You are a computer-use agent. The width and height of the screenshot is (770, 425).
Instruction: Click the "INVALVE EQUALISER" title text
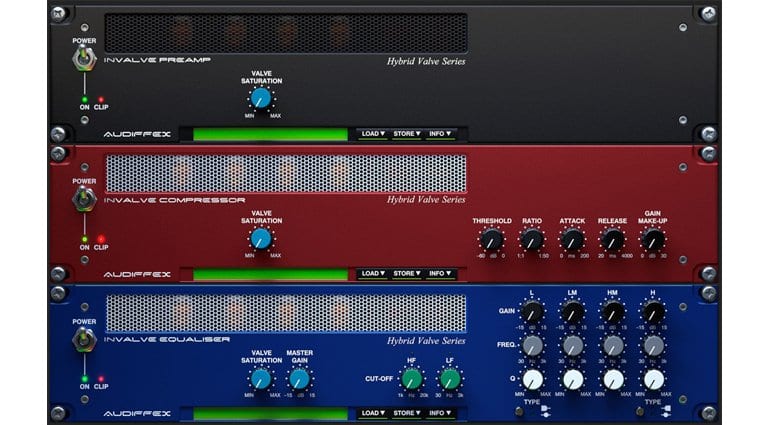(166, 340)
